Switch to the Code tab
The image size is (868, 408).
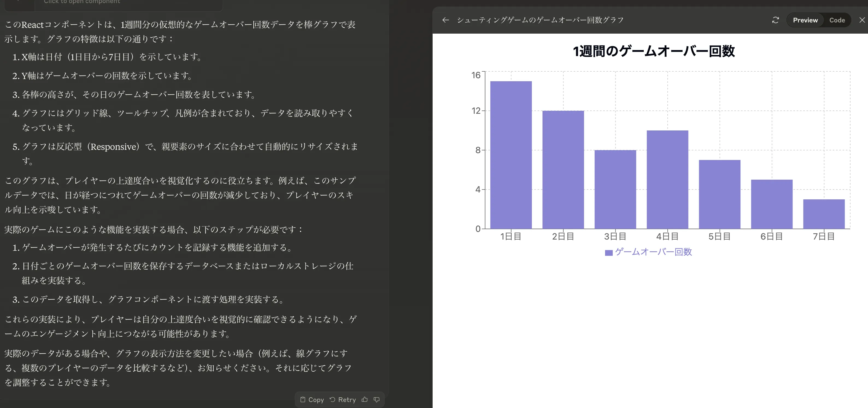[837, 20]
